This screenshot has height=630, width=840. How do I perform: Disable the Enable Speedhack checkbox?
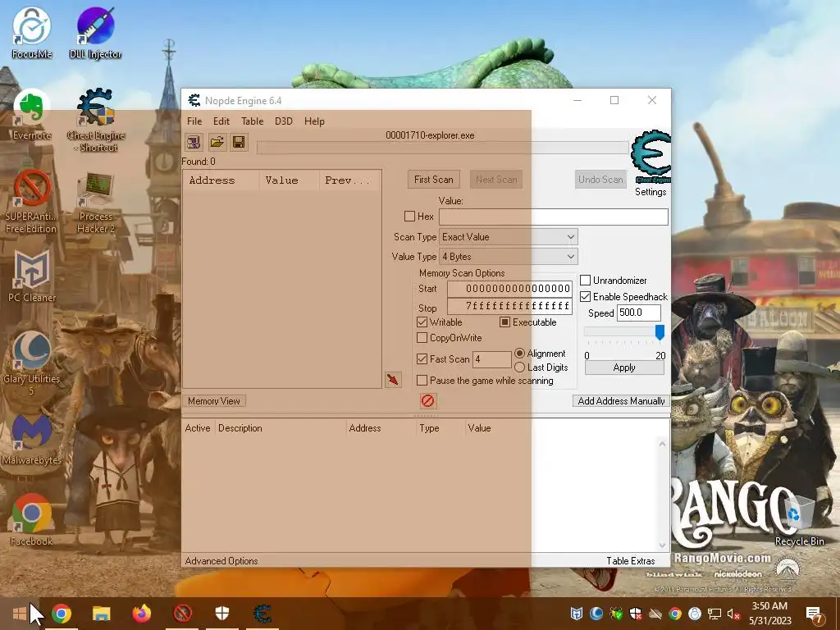pyautogui.click(x=586, y=296)
